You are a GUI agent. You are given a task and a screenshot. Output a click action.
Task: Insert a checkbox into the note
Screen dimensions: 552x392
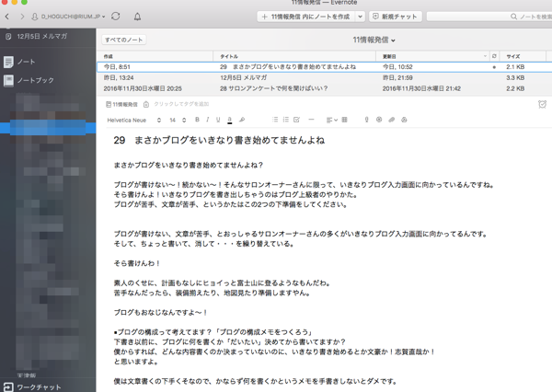click(297, 120)
